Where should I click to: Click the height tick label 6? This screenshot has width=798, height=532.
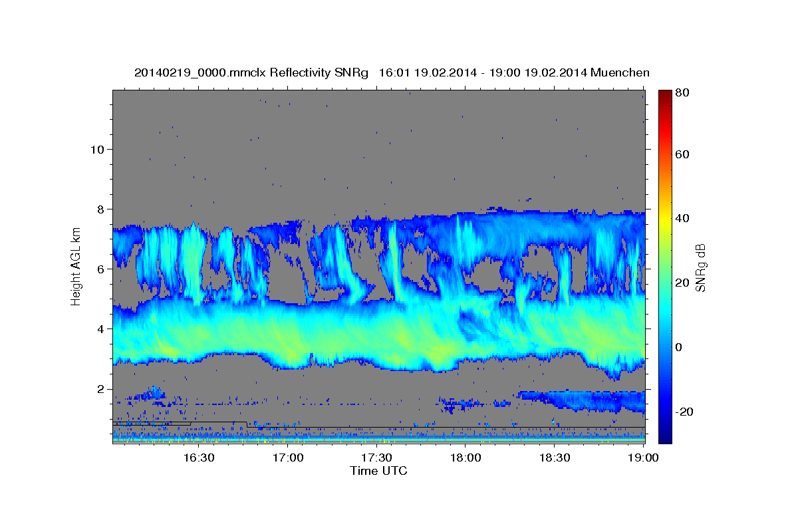pyautogui.click(x=100, y=269)
